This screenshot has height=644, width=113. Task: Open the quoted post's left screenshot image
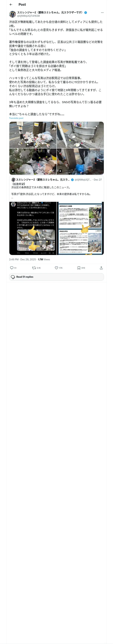tap(33, 228)
